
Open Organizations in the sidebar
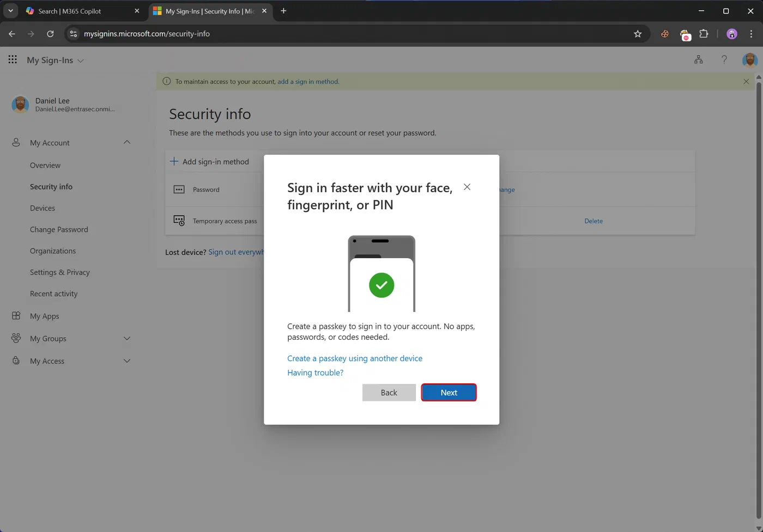tap(53, 250)
